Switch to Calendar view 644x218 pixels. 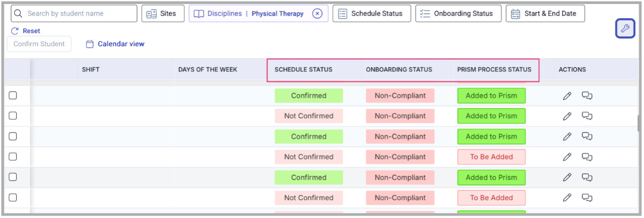click(115, 44)
